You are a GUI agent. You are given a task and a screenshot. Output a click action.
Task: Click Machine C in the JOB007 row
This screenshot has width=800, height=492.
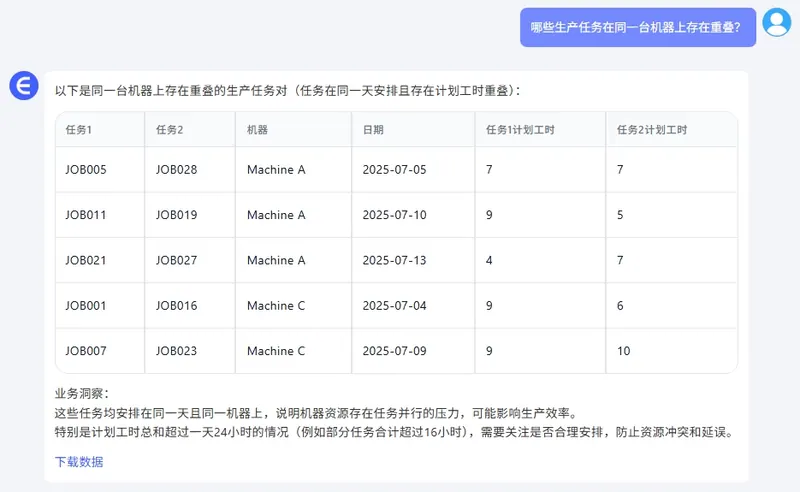coord(276,351)
